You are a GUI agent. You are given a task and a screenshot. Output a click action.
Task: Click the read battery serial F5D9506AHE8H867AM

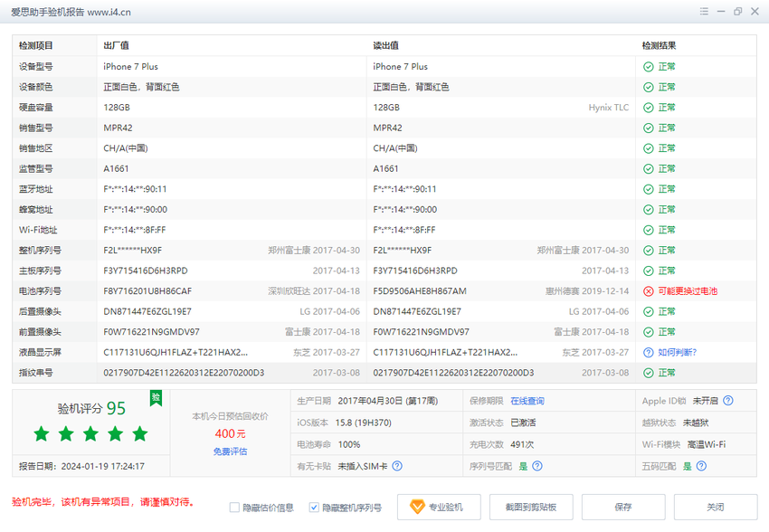pos(420,291)
